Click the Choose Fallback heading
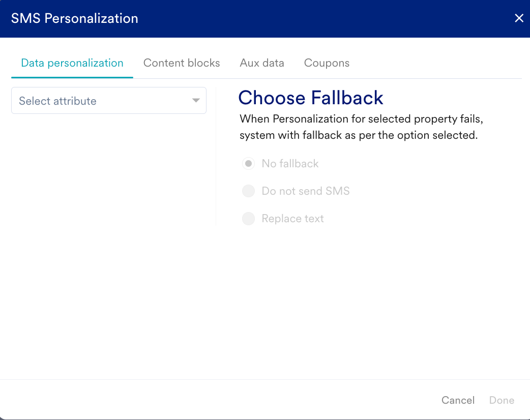 [x=311, y=98]
